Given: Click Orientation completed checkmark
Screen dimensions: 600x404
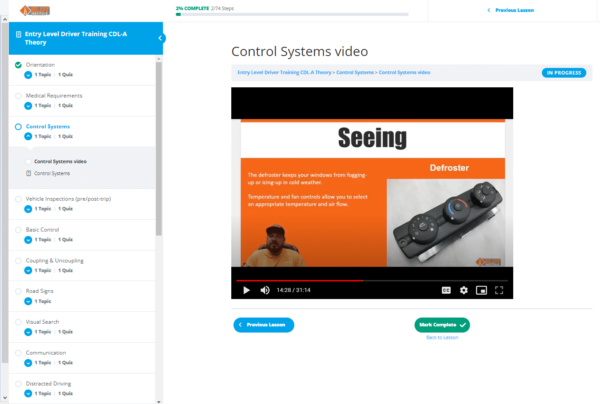Looking at the screenshot, I should coord(18,65).
